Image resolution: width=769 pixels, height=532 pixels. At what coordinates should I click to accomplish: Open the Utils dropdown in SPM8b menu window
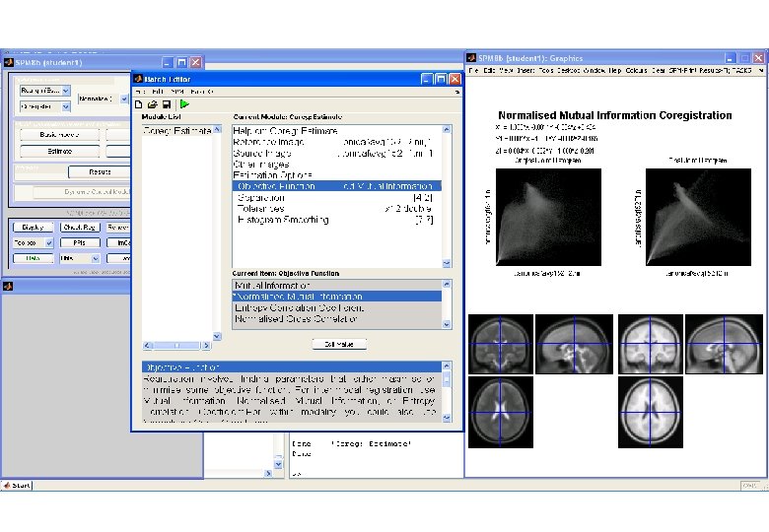(96, 258)
